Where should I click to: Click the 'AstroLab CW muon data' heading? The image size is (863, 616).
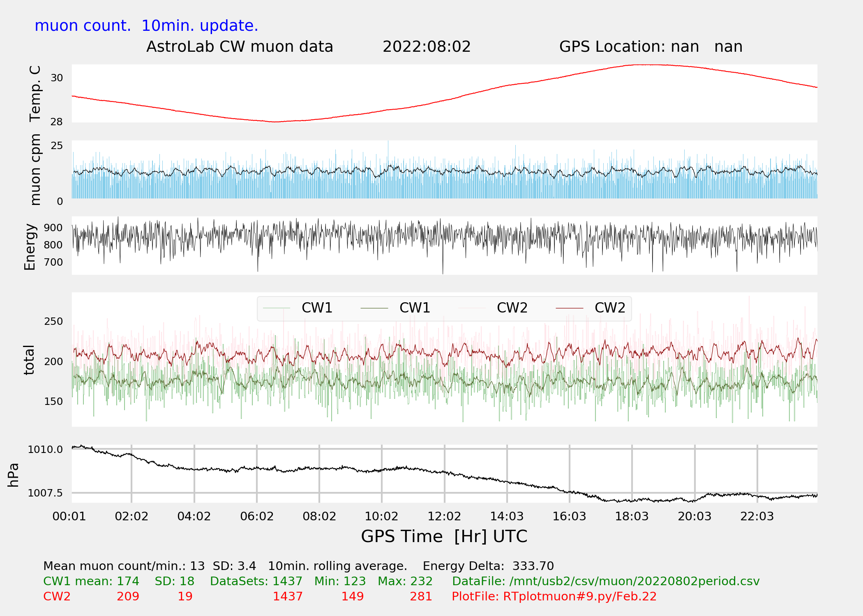[240, 47]
